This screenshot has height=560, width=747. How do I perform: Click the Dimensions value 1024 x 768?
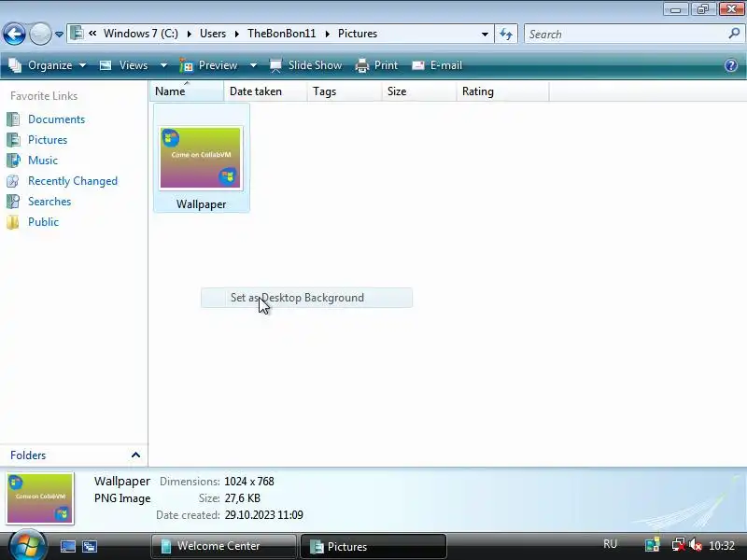coord(249,482)
